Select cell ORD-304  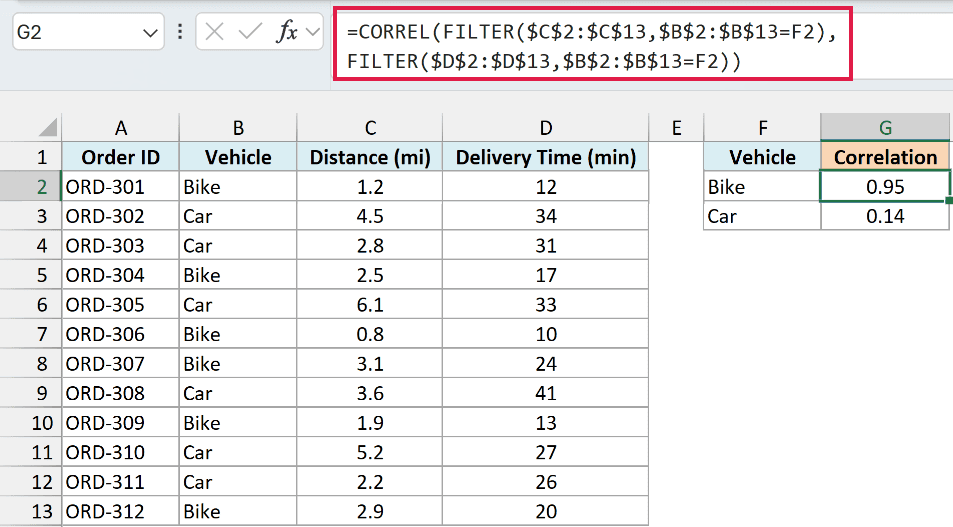point(120,275)
